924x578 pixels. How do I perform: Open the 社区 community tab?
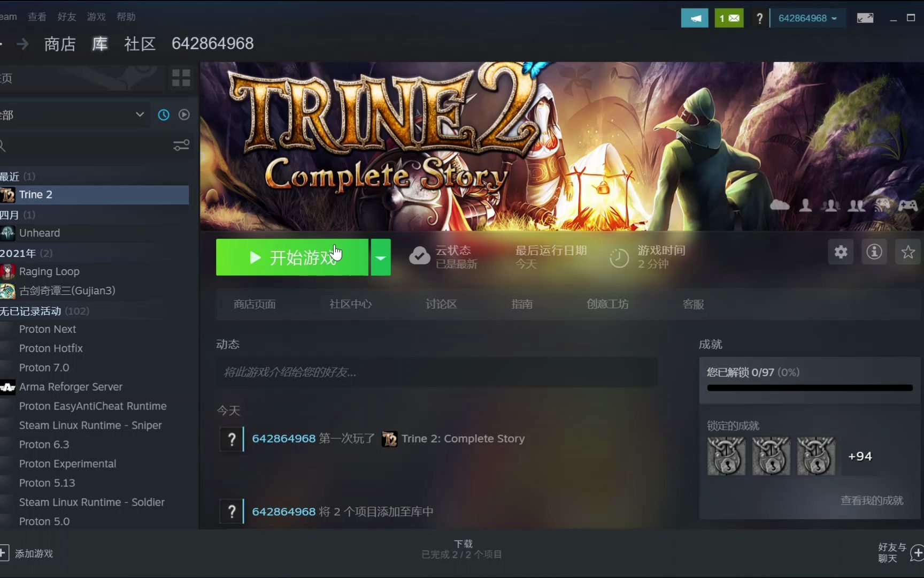[x=140, y=44]
